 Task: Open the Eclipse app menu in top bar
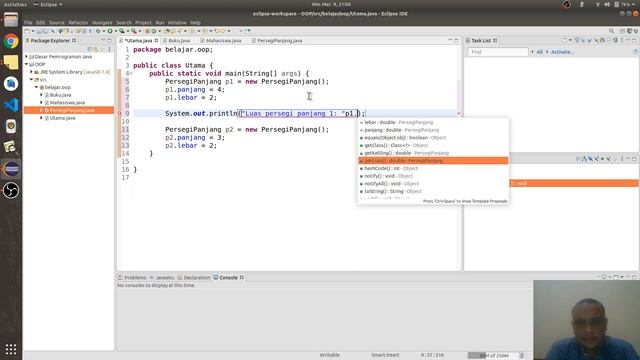[x=48, y=4]
